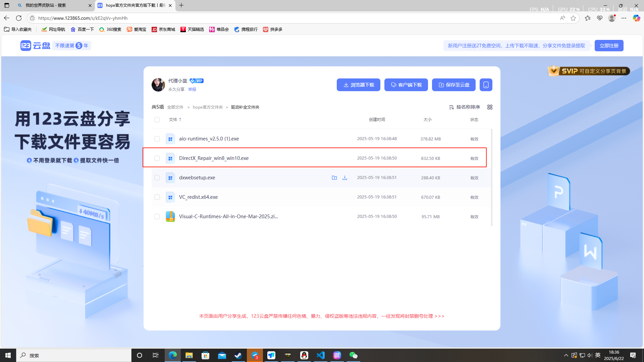Open 网址导航 bookmark
644x362 pixels.
click(x=53, y=29)
